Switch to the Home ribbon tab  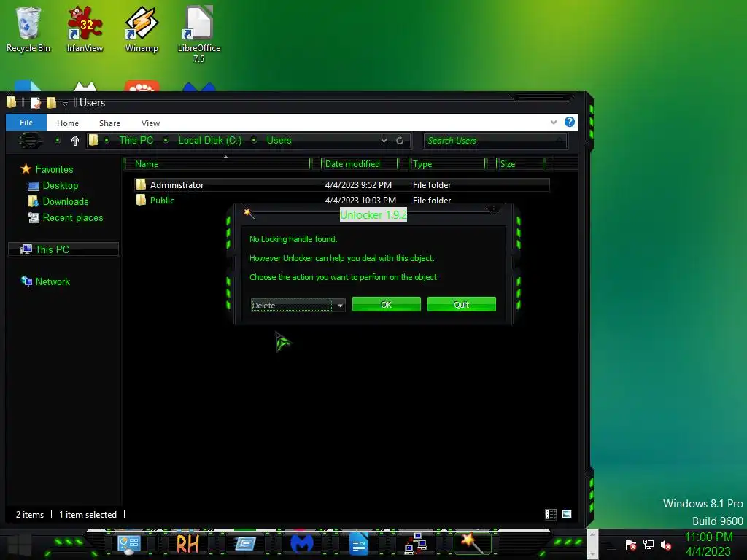[x=68, y=122]
